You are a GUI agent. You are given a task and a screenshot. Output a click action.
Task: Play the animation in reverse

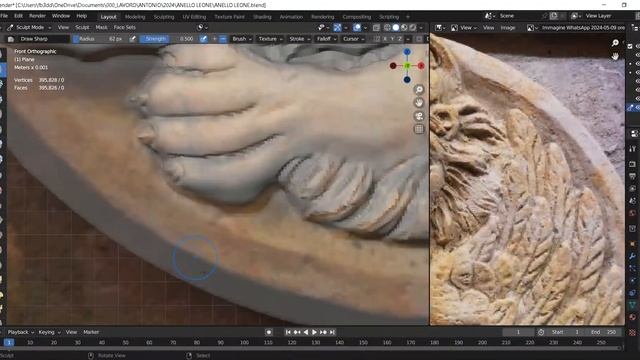coord(306,332)
